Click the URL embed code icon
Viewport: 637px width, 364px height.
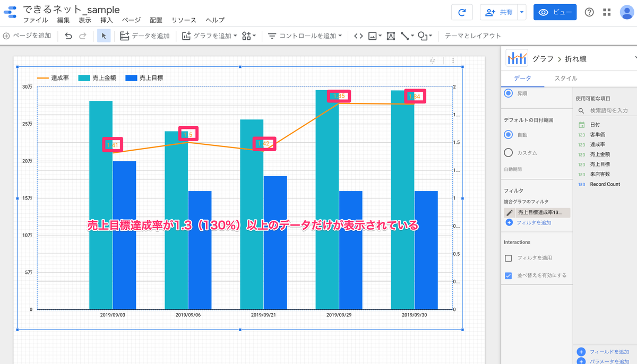pyautogui.click(x=358, y=36)
